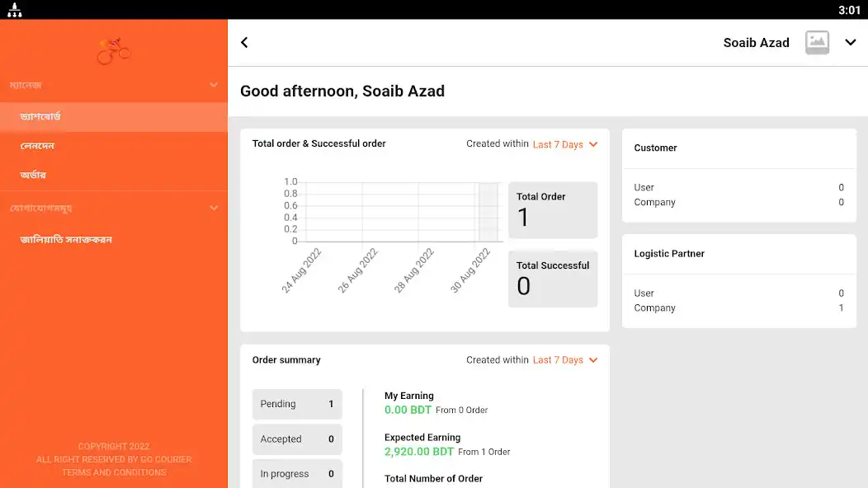Screen dimensions: 868x488
Task: Select the In progress orders tile
Action: pyautogui.click(x=297, y=474)
